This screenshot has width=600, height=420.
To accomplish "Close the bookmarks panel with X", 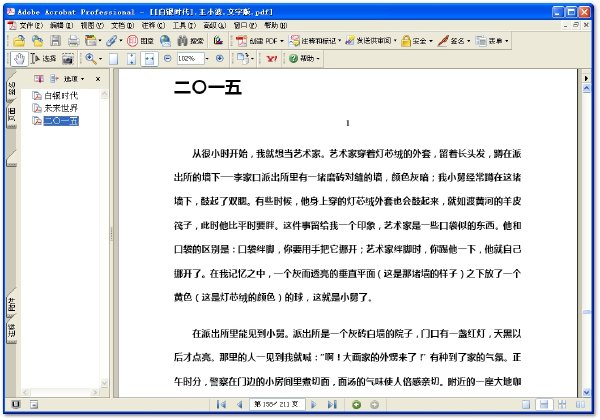I will (x=98, y=79).
